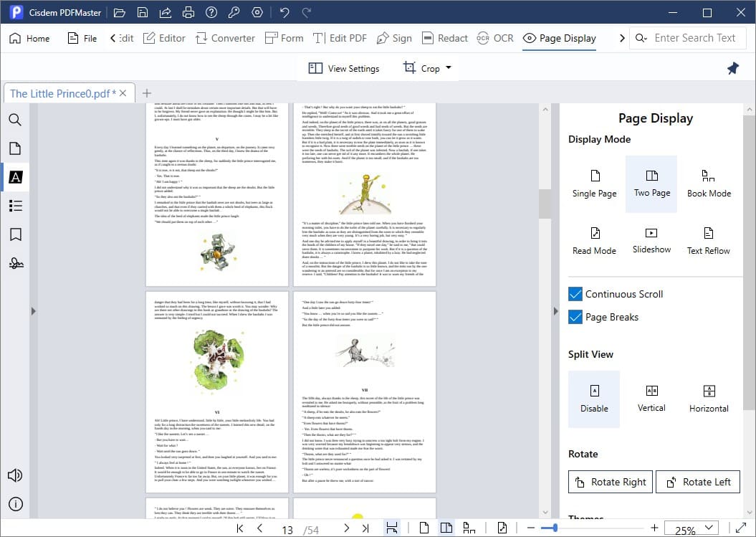The image size is (756, 537).
Task: Open the Sign tab
Action: 394,38
